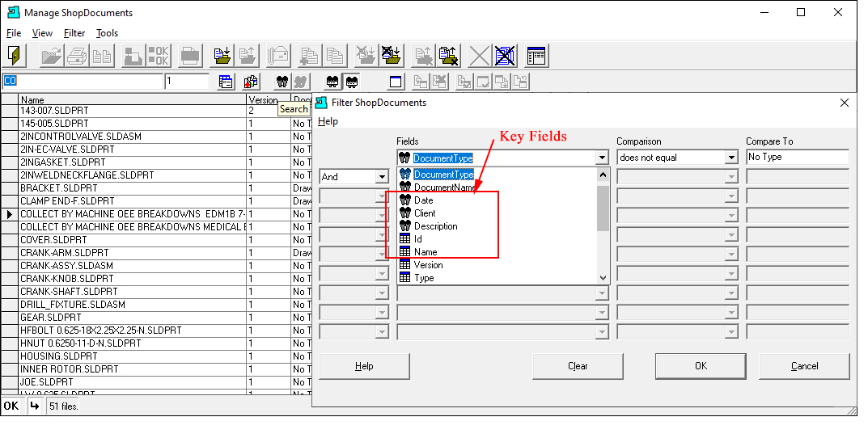This screenshot has height=438, width=868.
Task: Click the Help button in filter dialog
Action: click(x=364, y=366)
